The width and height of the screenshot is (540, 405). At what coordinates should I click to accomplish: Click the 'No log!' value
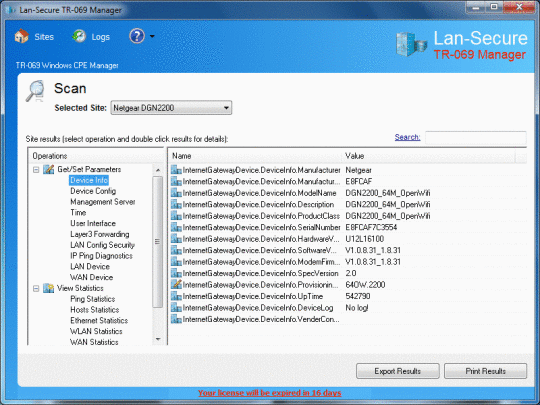tap(357, 308)
